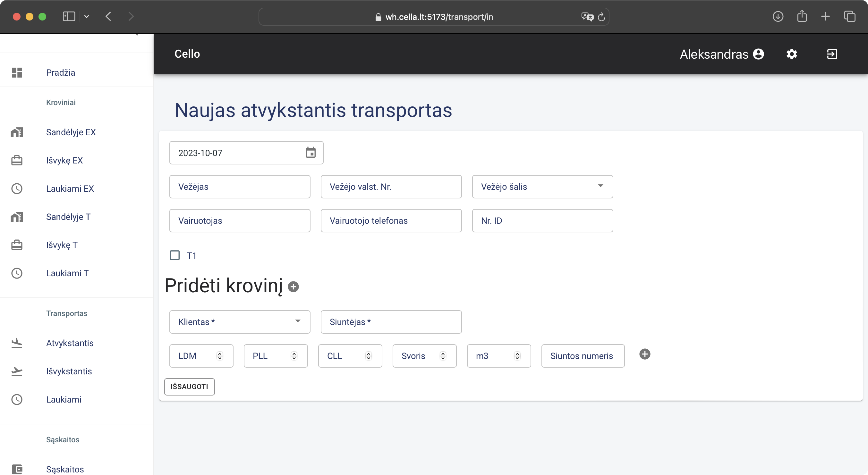Open the Klientas dropdown
This screenshot has height=475, width=868.
coord(298,321)
